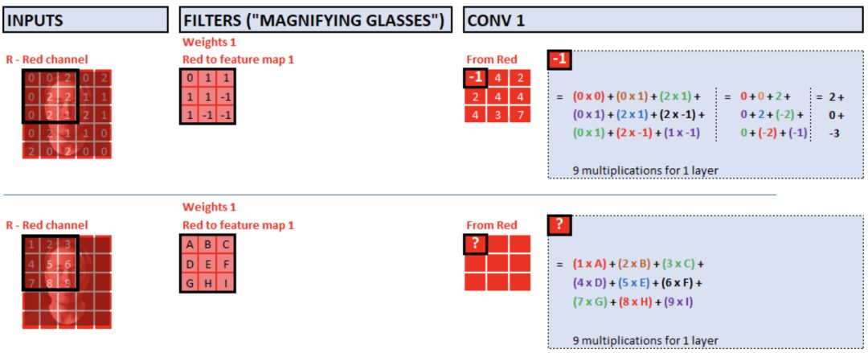
Task: Click cell containing 7 in top From Red grid
Action: pos(520,114)
